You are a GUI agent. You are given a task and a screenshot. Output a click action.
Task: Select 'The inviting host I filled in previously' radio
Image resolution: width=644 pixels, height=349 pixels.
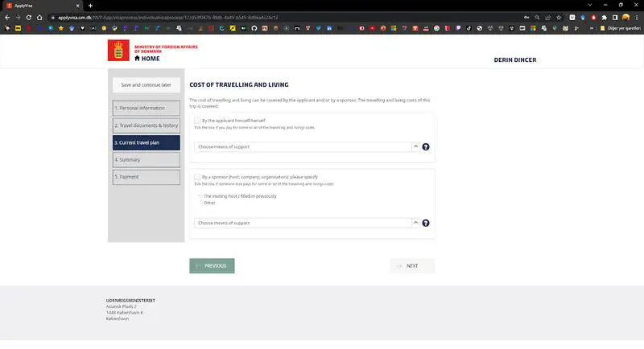(200, 196)
